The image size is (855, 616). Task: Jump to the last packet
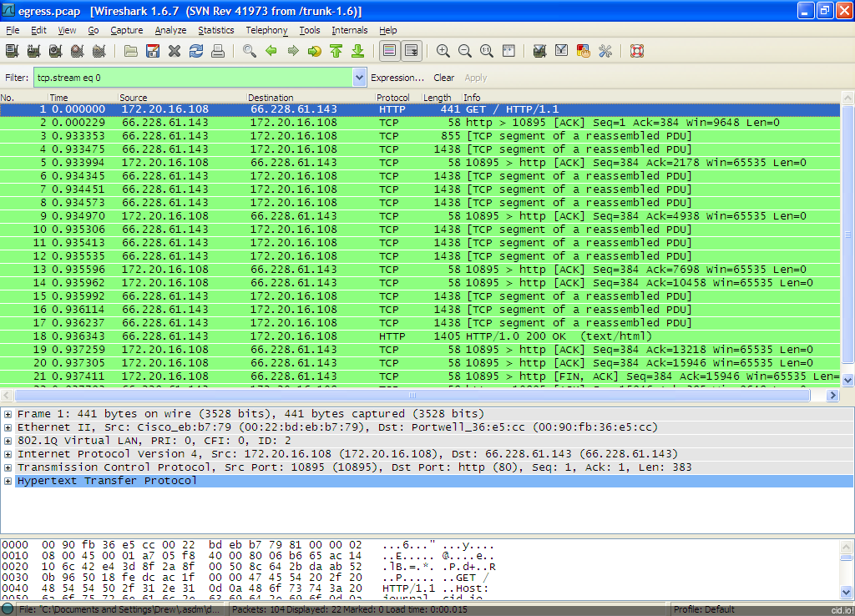tap(358, 51)
